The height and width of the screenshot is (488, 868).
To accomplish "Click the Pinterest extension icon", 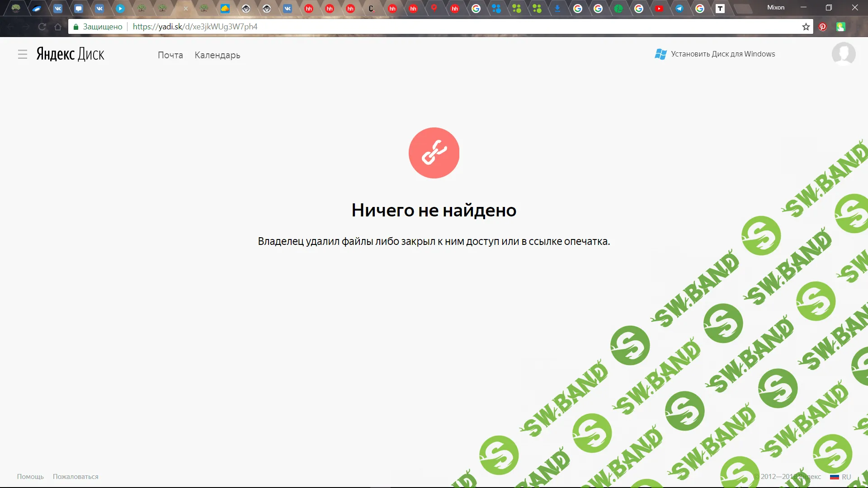I will 822,27.
